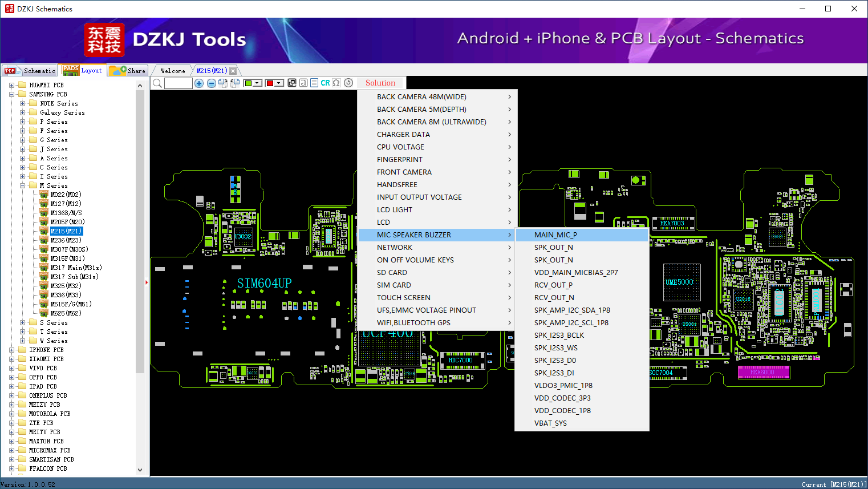Switch to the Share tab
868x489 pixels.
point(128,71)
